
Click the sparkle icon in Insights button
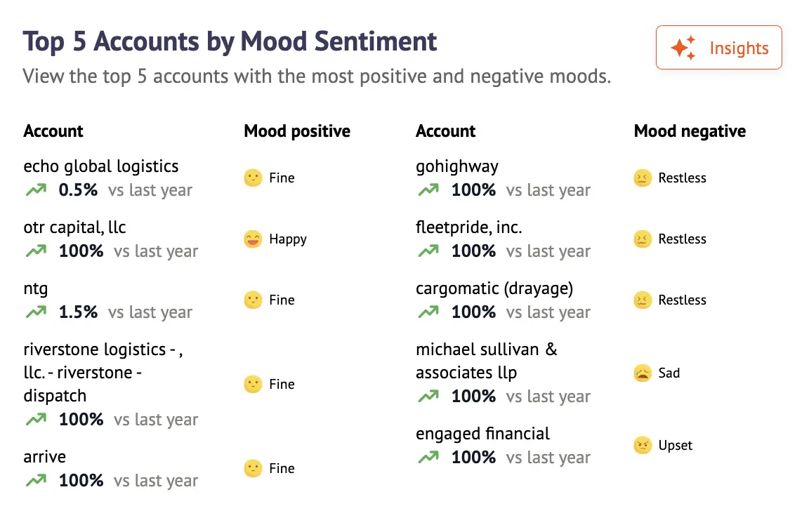tap(683, 48)
